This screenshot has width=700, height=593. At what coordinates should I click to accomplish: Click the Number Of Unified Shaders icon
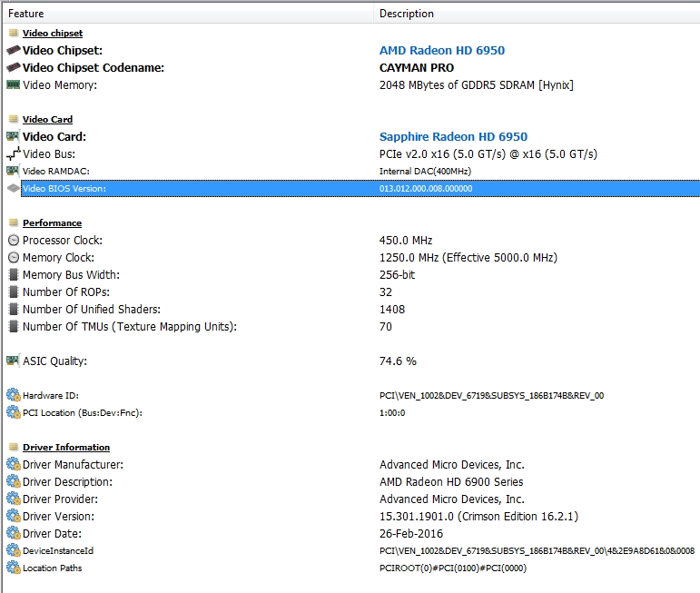14,309
